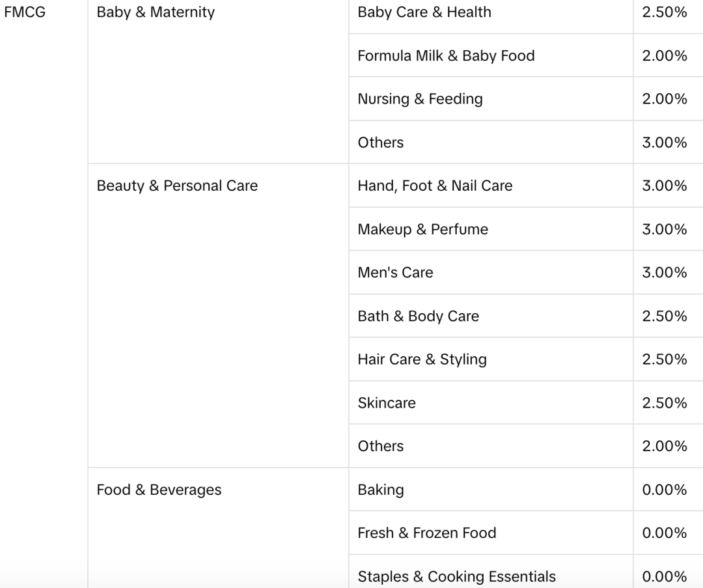
Task: Click the Baby Care & Health text
Action: pyautogui.click(x=424, y=12)
